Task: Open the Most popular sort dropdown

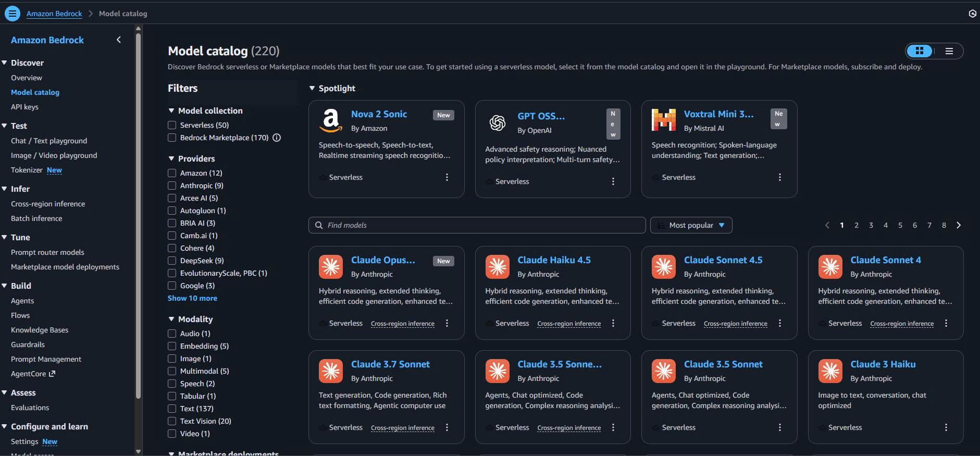Action: pyautogui.click(x=691, y=225)
